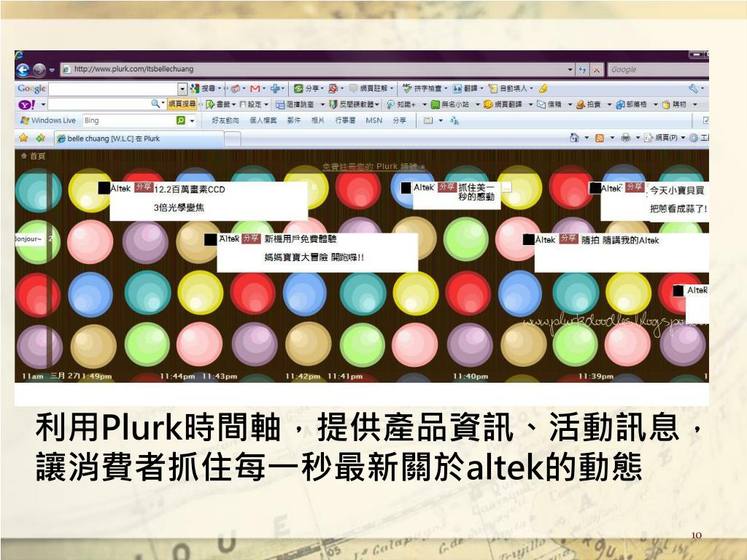Click the orange RSS feeds icon
The width and height of the screenshot is (747, 560).
pos(600,138)
